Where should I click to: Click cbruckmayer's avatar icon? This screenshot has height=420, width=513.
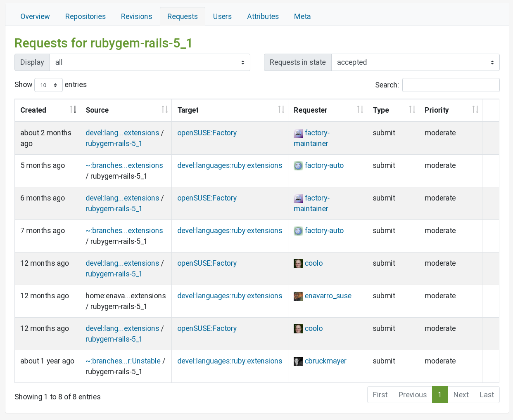coord(298,361)
